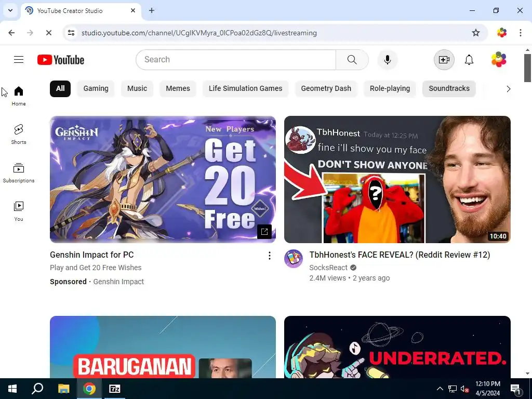Viewport: 532px width, 399px height.
Task: Start voice search with the microphone icon
Action: [387, 60]
